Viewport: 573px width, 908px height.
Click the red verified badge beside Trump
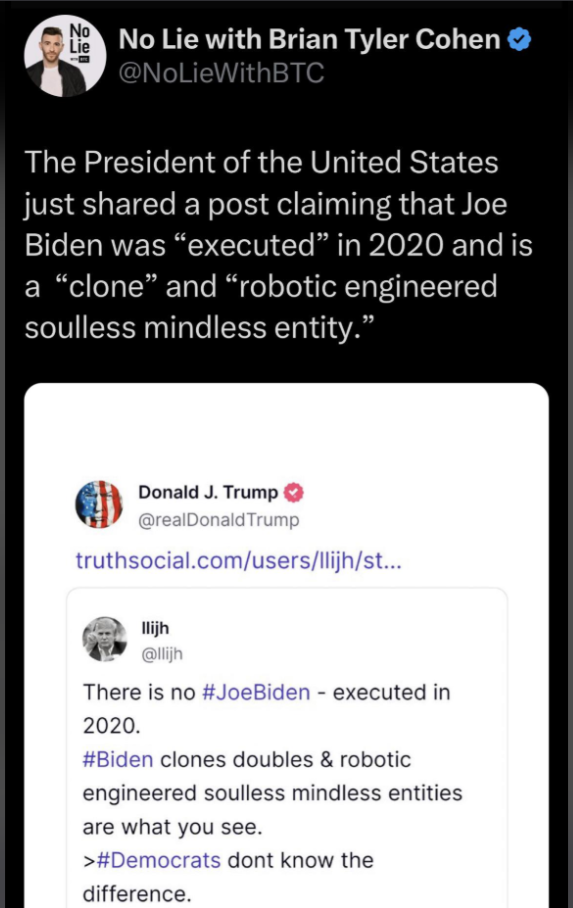[x=294, y=492]
